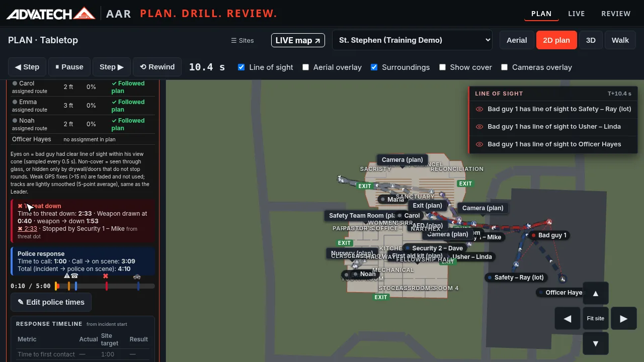This screenshot has height=362, width=644.
Task: Select the Noah marker on the map
Action: 364,275
